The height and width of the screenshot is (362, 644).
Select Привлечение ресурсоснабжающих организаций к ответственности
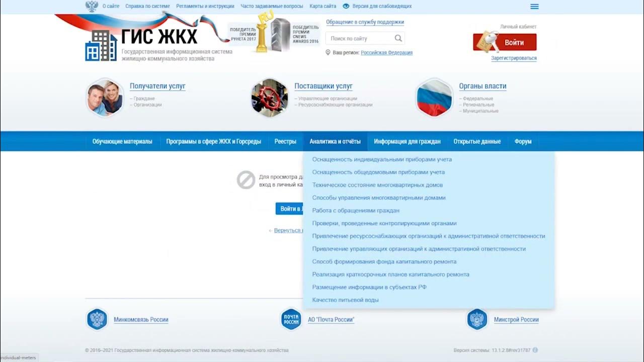pyautogui.click(x=429, y=236)
